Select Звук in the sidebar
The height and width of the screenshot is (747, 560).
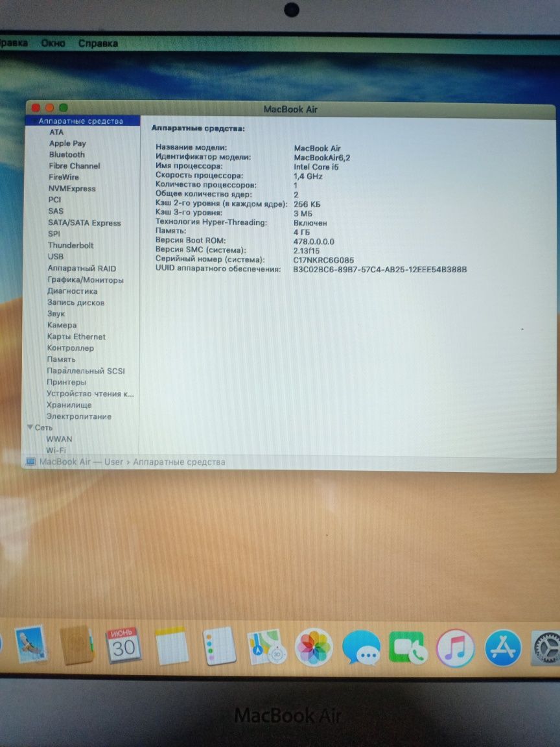tap(56, 313)
